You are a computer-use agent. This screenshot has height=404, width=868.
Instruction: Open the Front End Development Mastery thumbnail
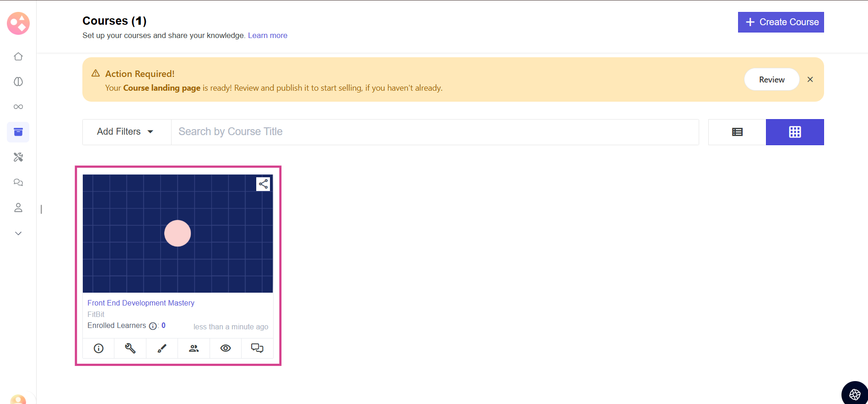(x=178, y=234)
